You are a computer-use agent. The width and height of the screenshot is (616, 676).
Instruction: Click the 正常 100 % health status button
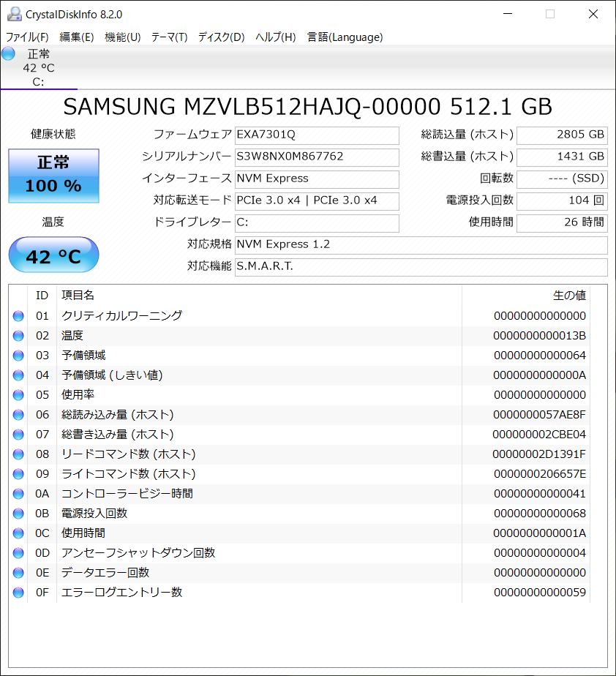click(53, 176)
